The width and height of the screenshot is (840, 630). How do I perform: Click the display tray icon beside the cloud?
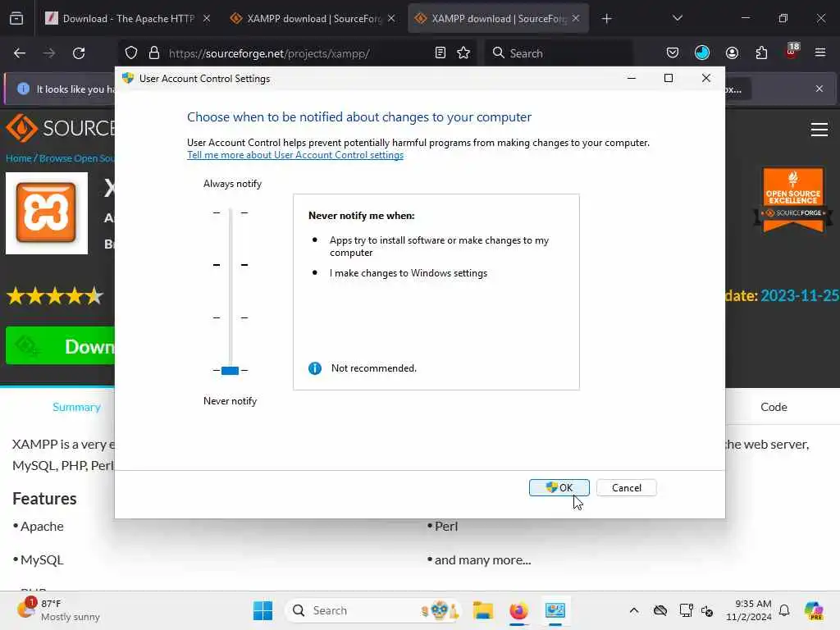pos(687,610)
